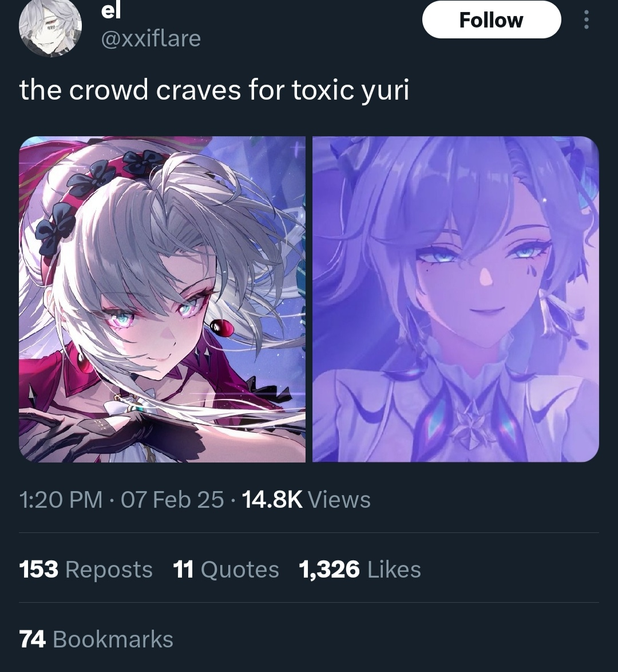Click the 1,326 like count number
The image size is (618, 672).
tap(329, 570)
